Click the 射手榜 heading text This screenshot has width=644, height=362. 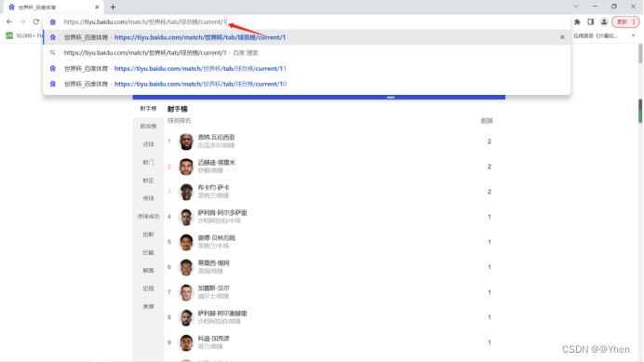pos(178,109)
